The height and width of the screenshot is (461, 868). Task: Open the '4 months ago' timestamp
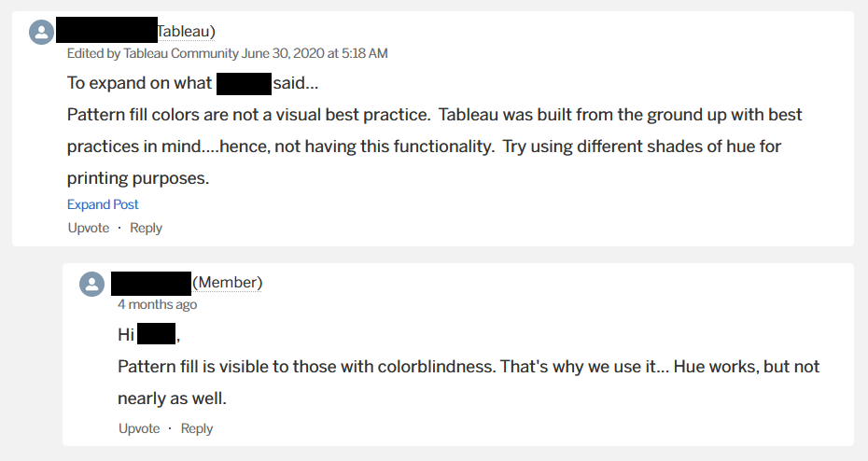pos(157,304)
